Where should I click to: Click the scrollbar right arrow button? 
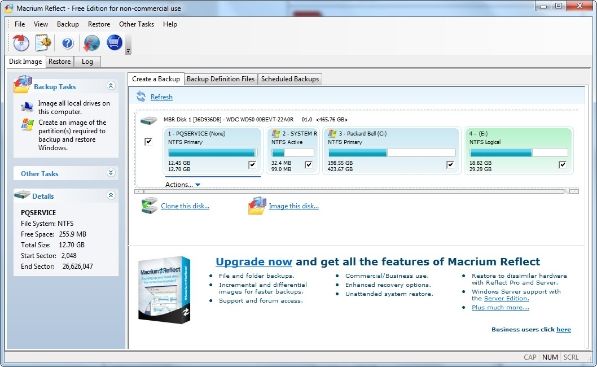tap(574, 191)
